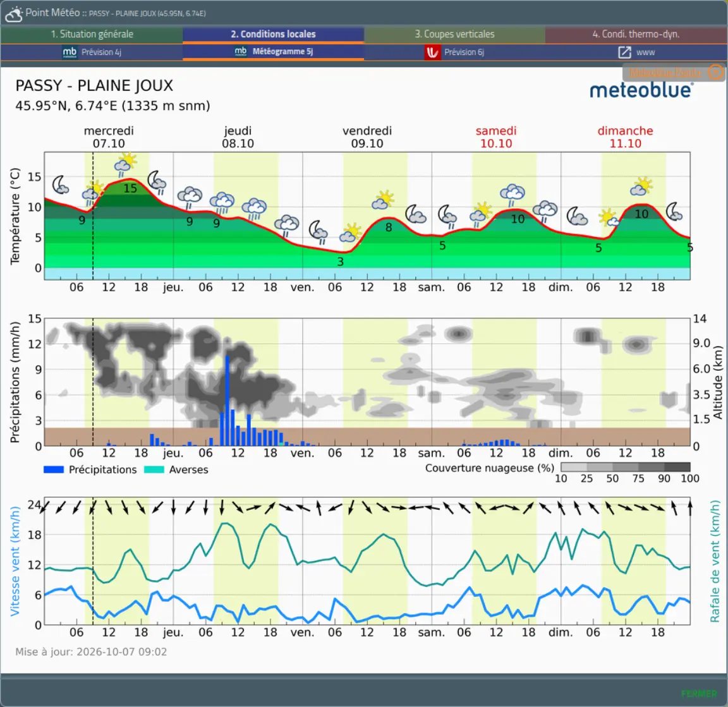Click the vendredi 09.10 day label
Screen dimensions: 728x707
click(367, 137)
